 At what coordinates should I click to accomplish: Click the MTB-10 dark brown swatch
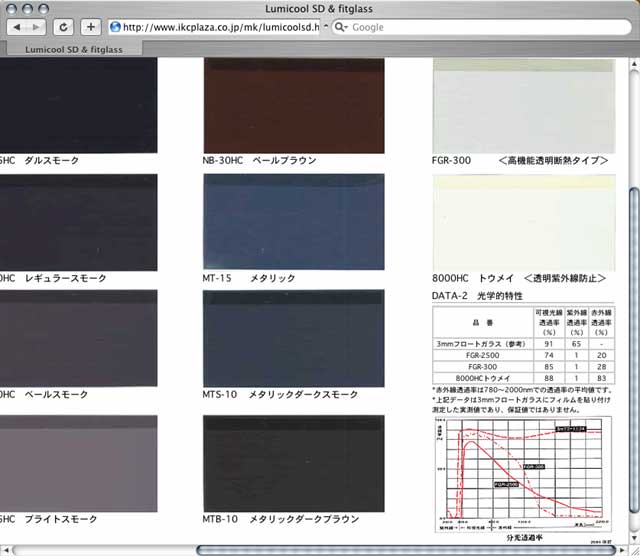pos(294,463)
